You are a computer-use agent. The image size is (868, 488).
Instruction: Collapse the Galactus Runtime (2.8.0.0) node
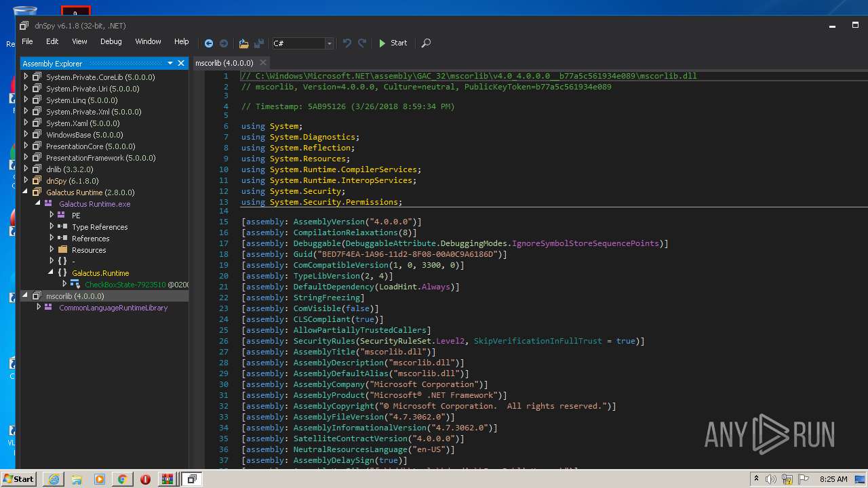pos(26,192)
